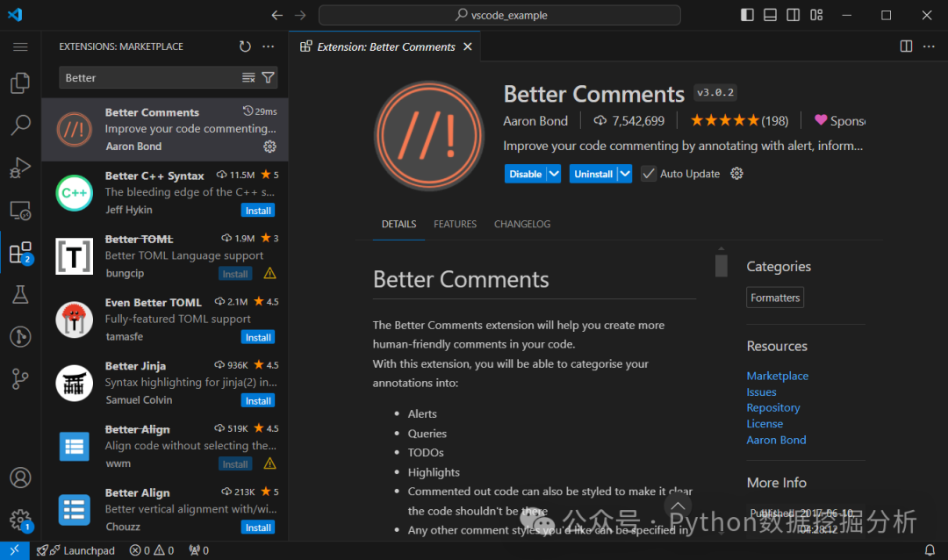Select the Better TOML extension entry
Viewport: 948px width, 560px height.
[x=164, y=255]
